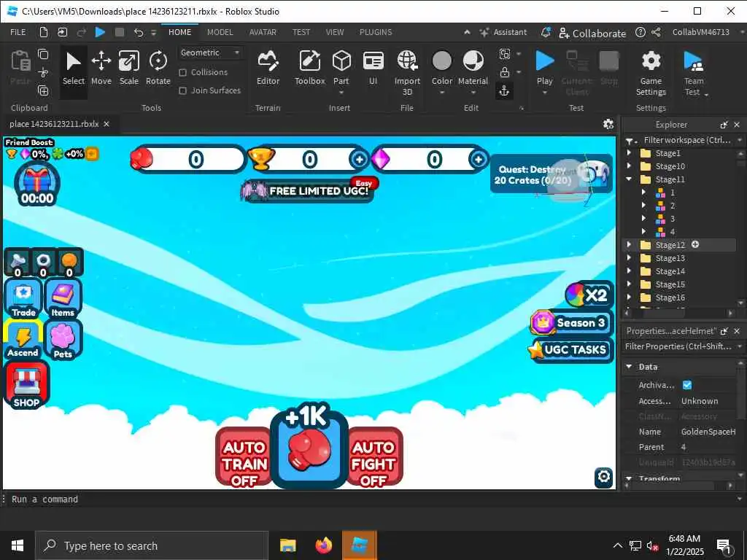
Task: Toggle AUTO TRAIN OFF button
Action: tap(244, 456)
